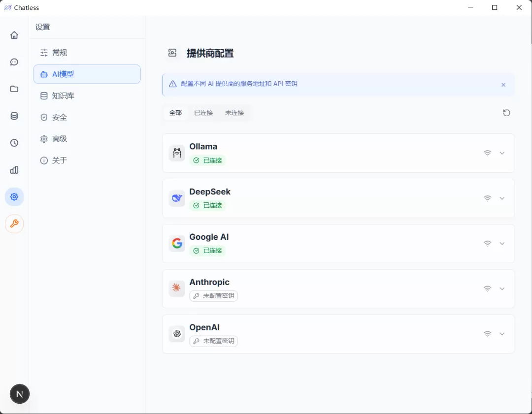Open the bar chart statistics icon
Image resolution: width=532 pixels, height=414 pixels.
coord(14,170)
